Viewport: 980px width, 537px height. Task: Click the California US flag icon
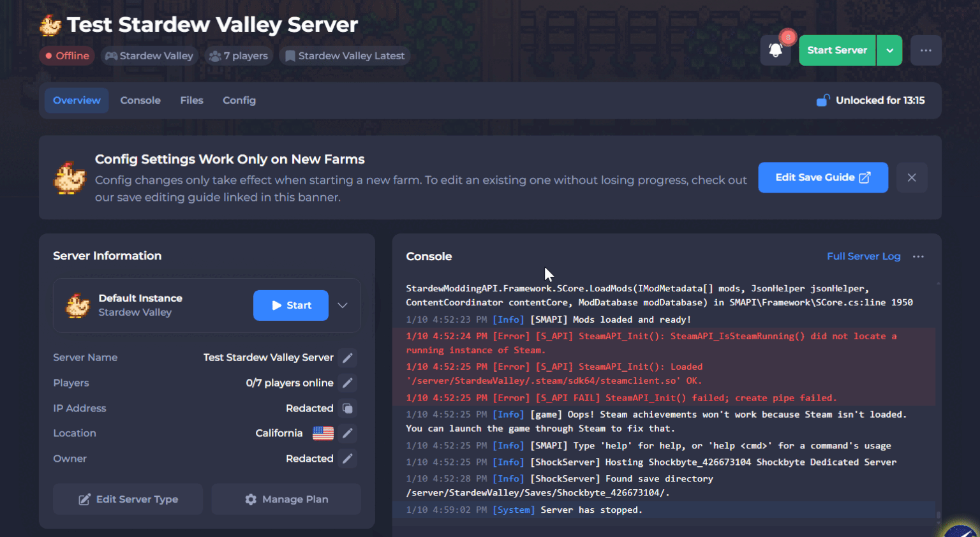click(x=323, y=433)
